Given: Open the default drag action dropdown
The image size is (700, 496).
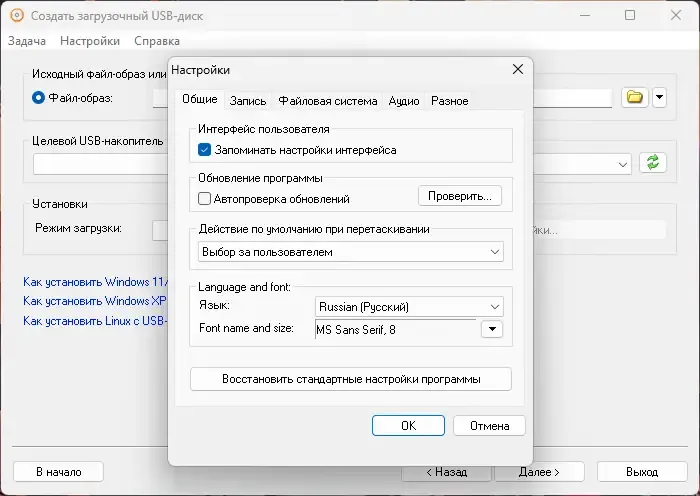Looking at the screenshot, I should tap(351, 252).
